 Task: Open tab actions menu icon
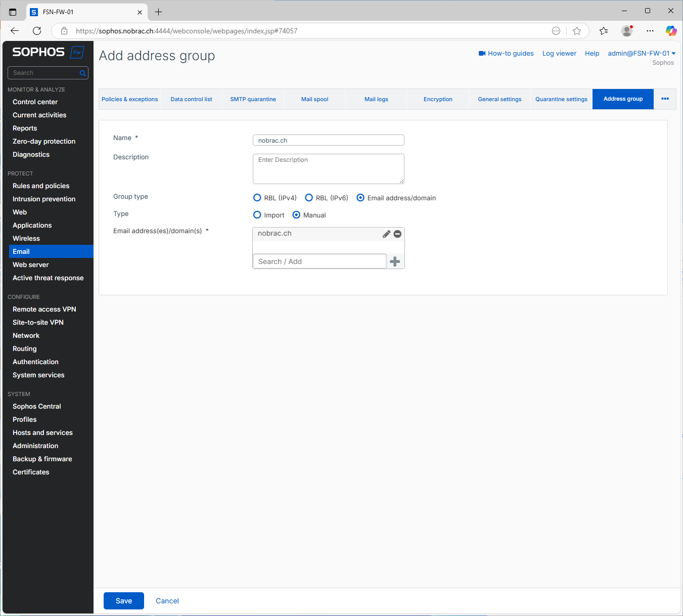[13, 12]
